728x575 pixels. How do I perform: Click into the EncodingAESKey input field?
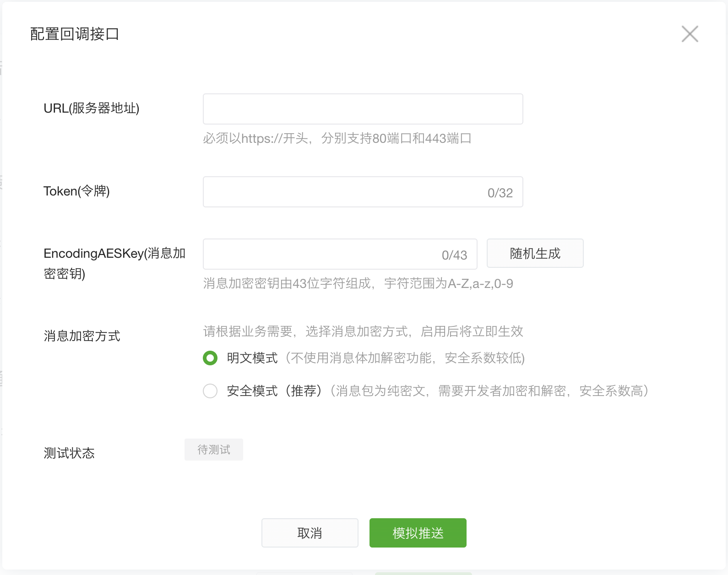tap(340, 254)
